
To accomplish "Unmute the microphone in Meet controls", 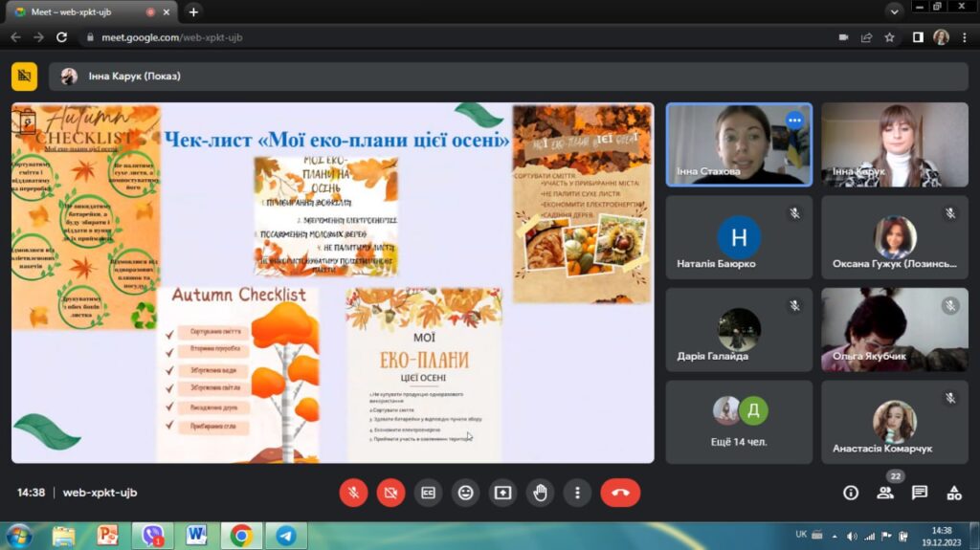I will [353, 493].
